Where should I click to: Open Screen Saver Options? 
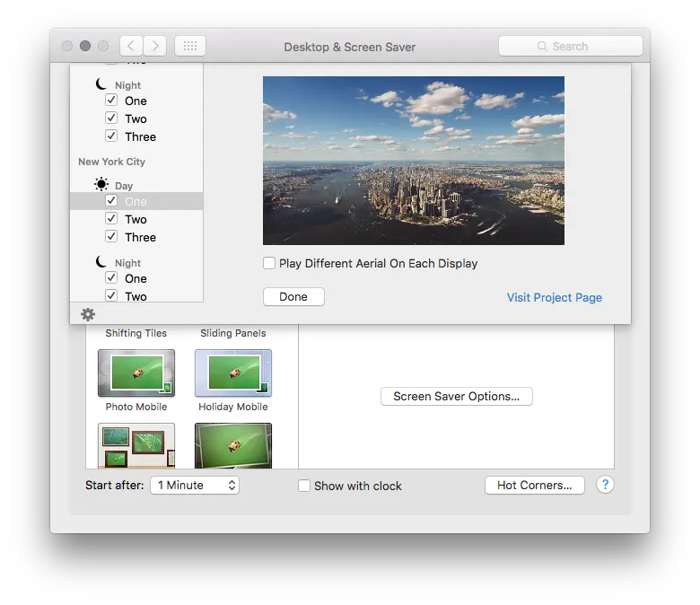(456, 396)
